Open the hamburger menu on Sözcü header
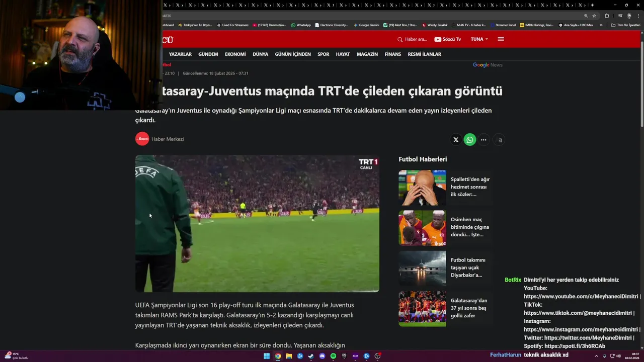The width and height of the screenshot is (644, 362). (501, 39)
